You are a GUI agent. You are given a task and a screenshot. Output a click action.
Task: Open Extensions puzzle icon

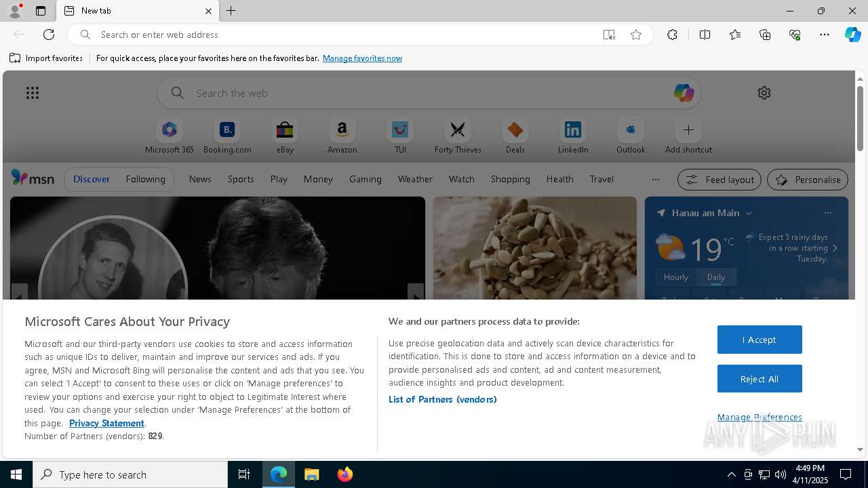(672, 35)
